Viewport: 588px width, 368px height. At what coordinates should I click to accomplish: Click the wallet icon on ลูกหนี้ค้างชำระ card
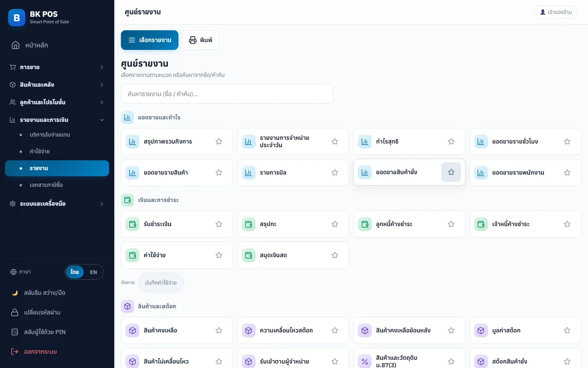[365, 224]
